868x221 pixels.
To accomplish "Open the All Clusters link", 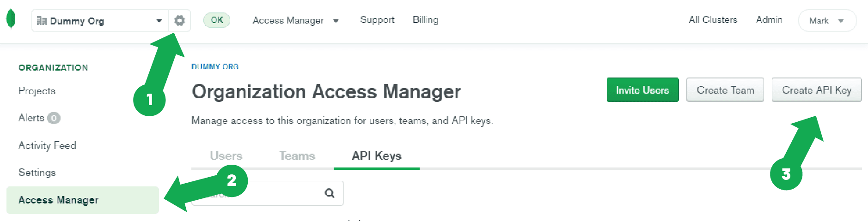I will pyautogui.click(x=713, y=20).
